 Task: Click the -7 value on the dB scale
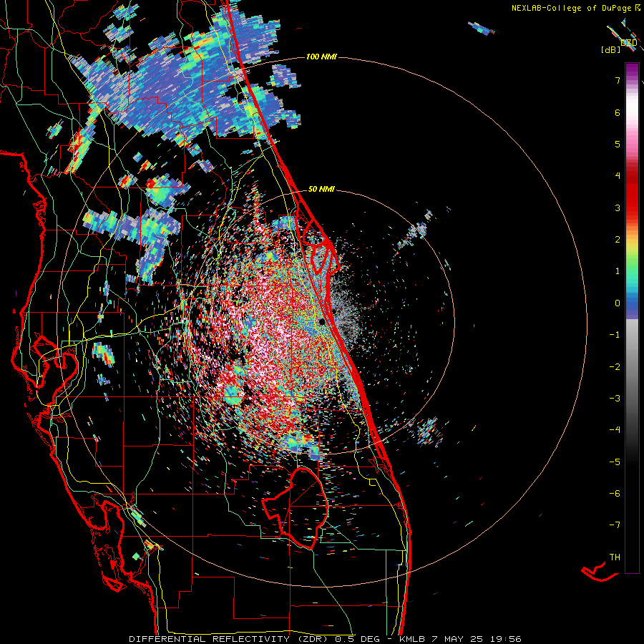(615, 525)
